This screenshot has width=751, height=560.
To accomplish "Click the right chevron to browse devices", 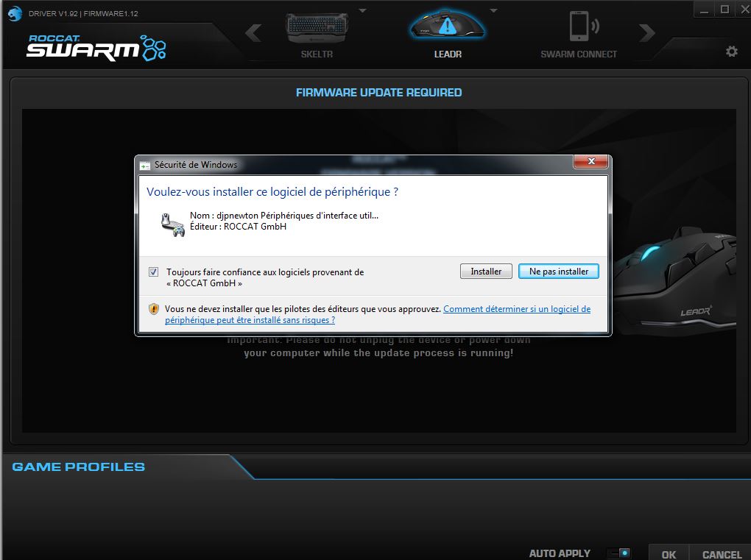I will coord(646,32).
